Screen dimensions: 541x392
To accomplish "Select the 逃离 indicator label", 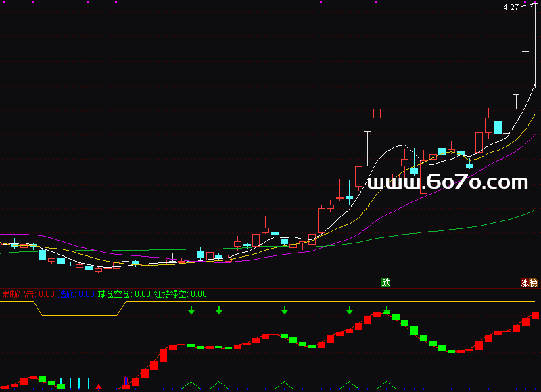I will point(66,294).
